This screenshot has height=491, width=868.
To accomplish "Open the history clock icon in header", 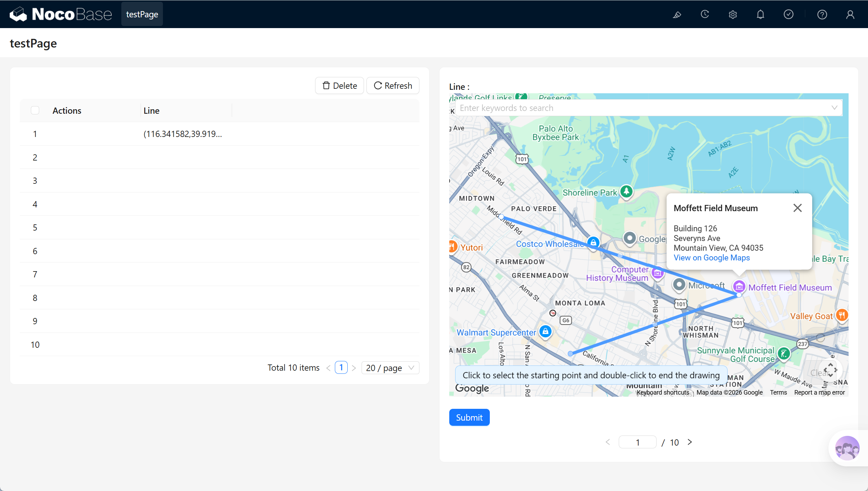I will [705, 14].
